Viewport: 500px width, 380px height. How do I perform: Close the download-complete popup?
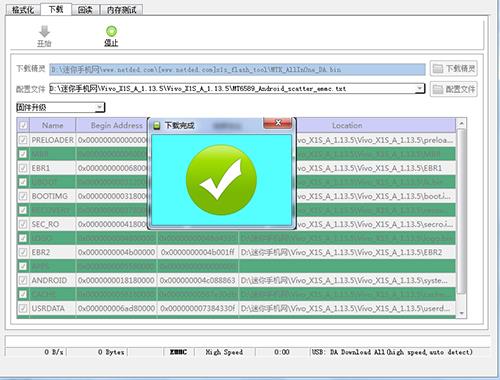[278, 123]
